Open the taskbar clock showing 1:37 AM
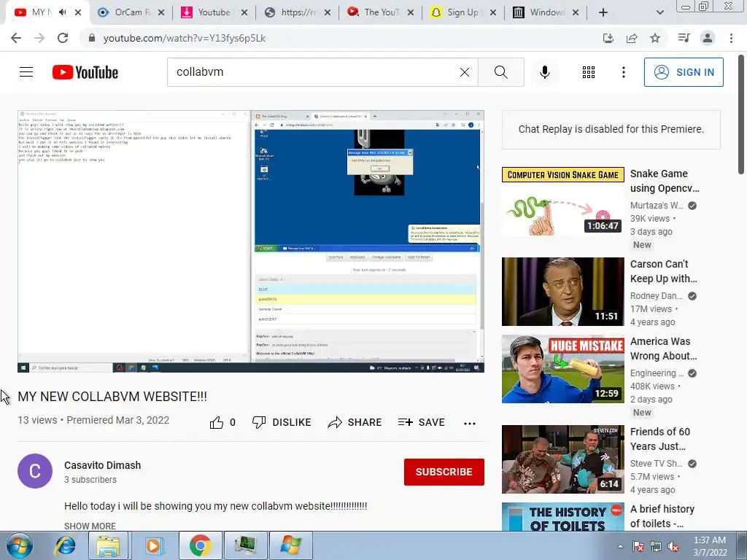The height and width of the screenshot is (560, 747). coord(710,546)
